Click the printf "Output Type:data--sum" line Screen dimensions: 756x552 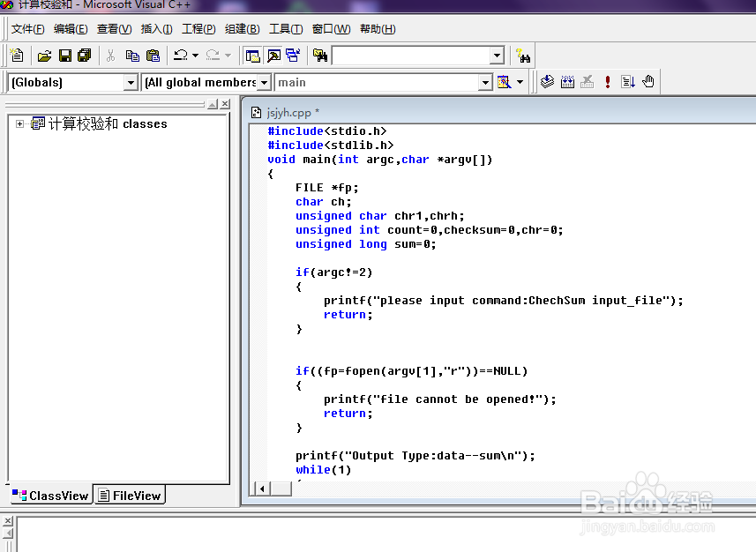pos(415,456)
